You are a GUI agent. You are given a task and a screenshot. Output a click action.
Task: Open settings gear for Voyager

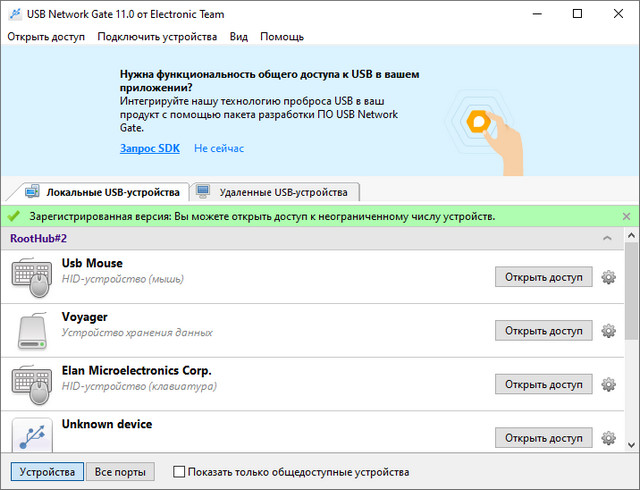[x=608, y=331]
